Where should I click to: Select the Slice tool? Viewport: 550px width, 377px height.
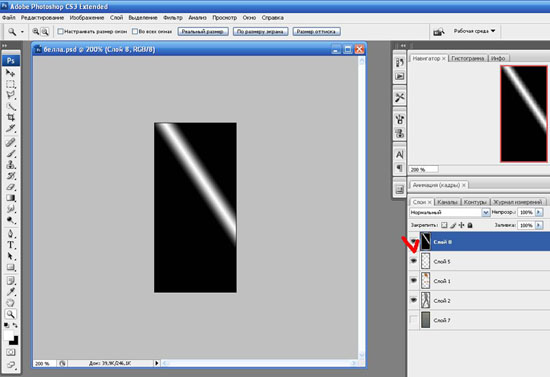point(11,129)
